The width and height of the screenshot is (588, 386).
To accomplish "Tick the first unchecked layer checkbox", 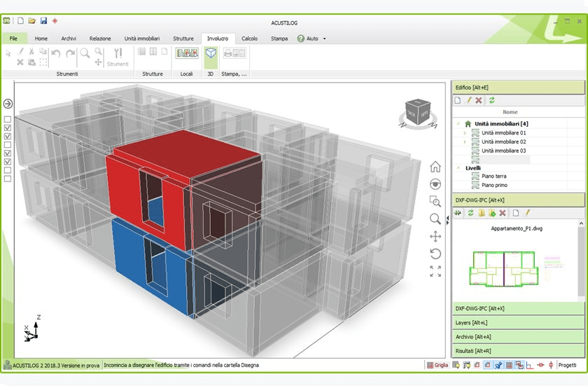I will (8, 120).
